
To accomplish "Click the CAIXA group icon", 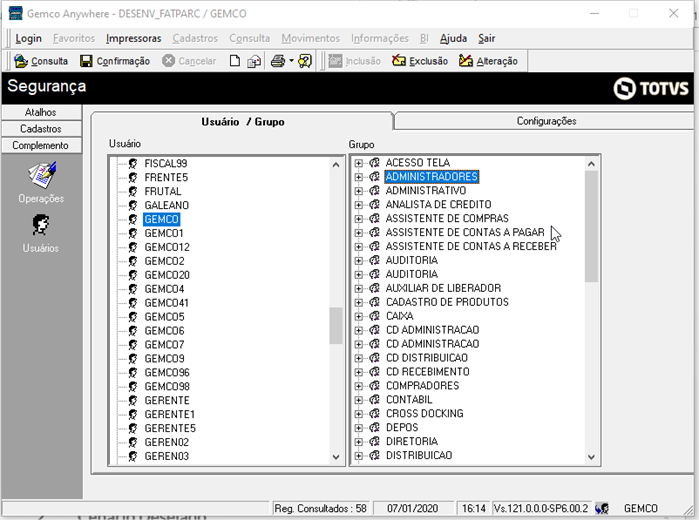I will [374, 316].
